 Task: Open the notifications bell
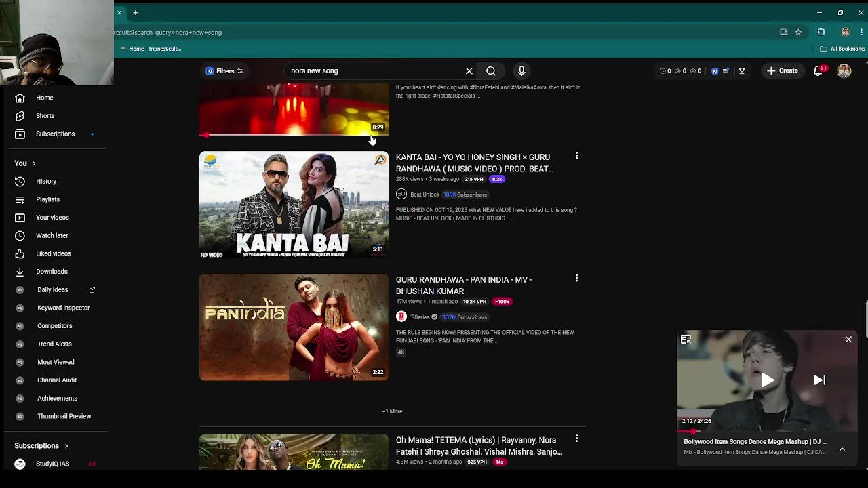click(x=818, y=70)
